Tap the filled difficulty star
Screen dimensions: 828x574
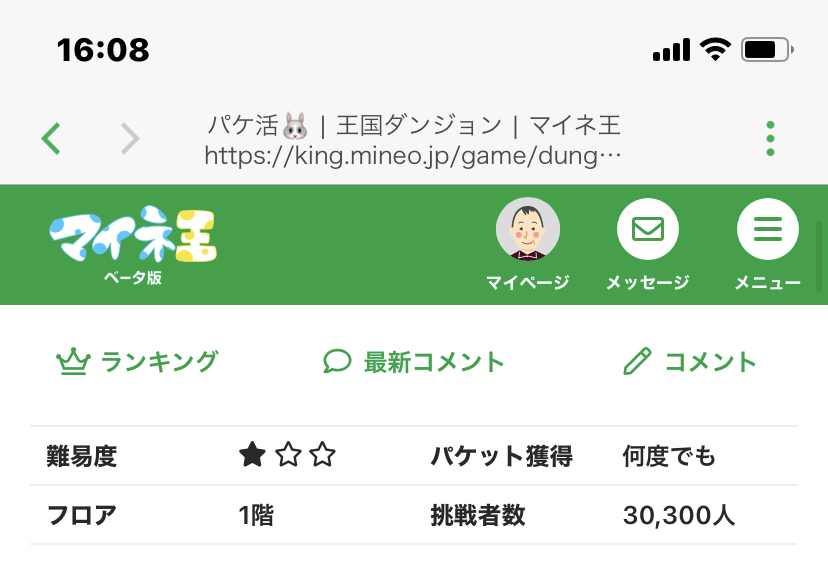coord(252,457)
